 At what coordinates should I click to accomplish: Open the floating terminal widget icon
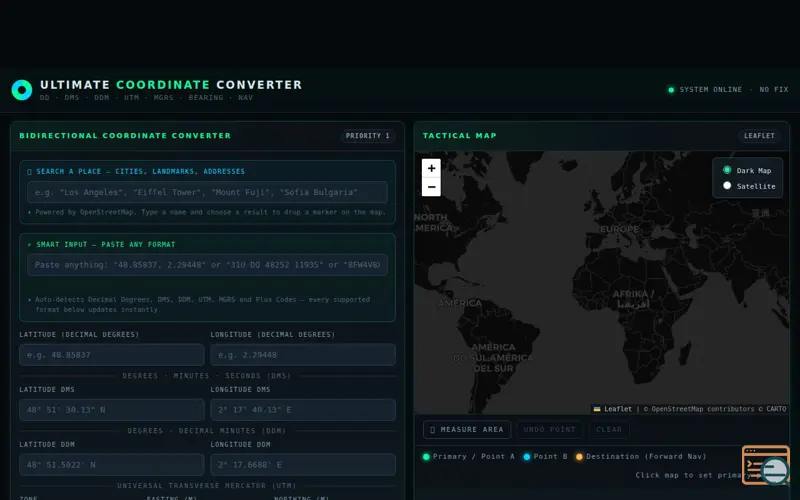[766, 465]
